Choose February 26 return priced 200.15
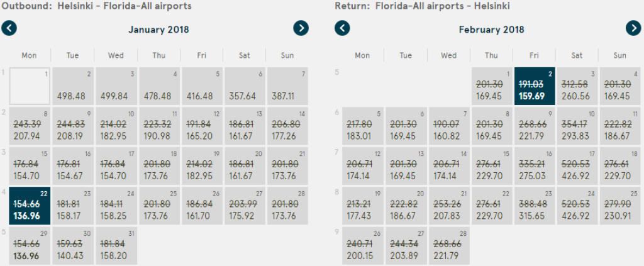The width and height of the screenshot is (644, 266). 362,248
